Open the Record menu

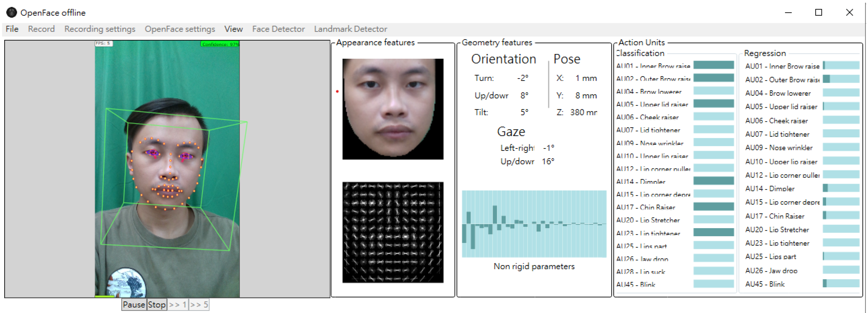pyautogui.click(x=41, y=29)
